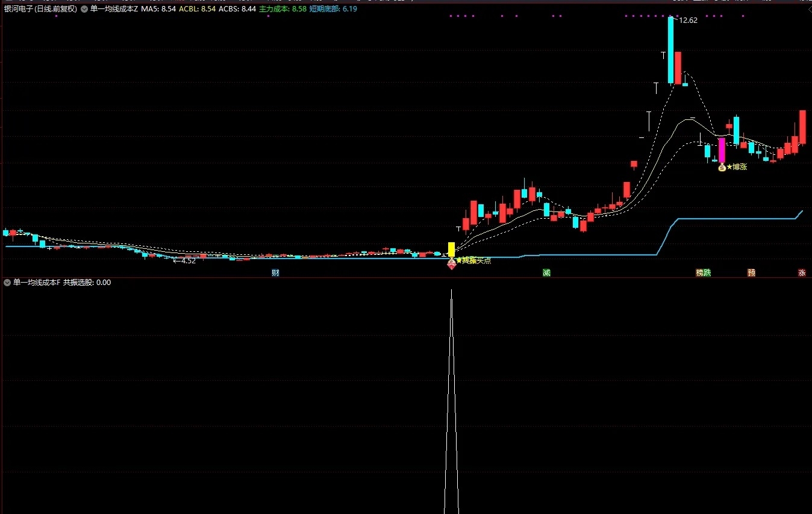
Task: Click the money bag icon beside ★博涨
Action: [x=722, y=167]
